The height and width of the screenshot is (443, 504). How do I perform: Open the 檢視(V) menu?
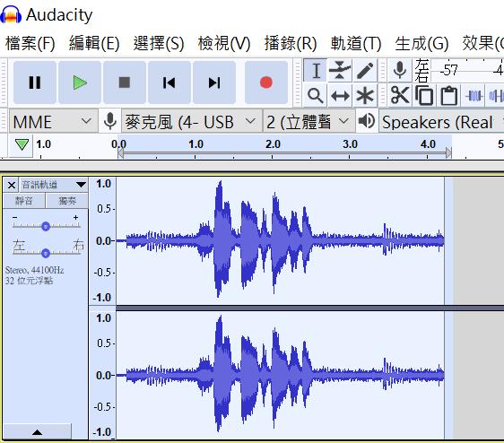coord(224,43)
